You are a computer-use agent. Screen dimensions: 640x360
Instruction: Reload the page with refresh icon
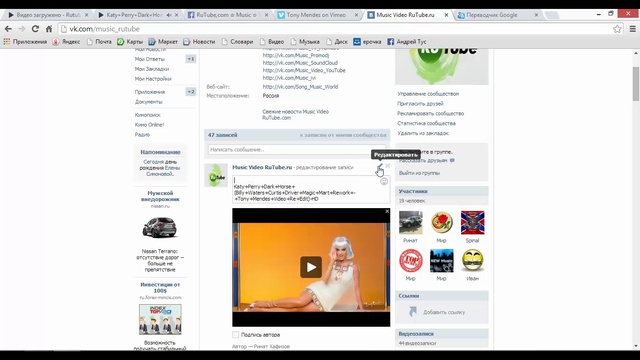36,29
